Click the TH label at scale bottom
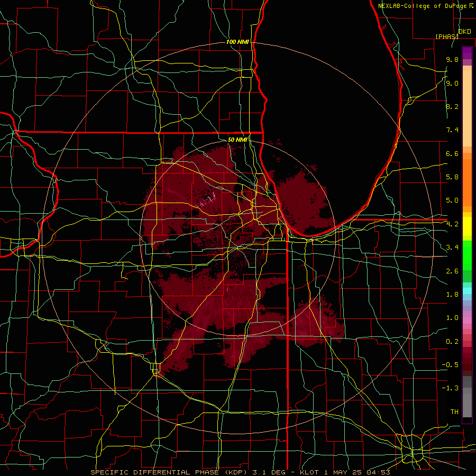 [454, 412]
